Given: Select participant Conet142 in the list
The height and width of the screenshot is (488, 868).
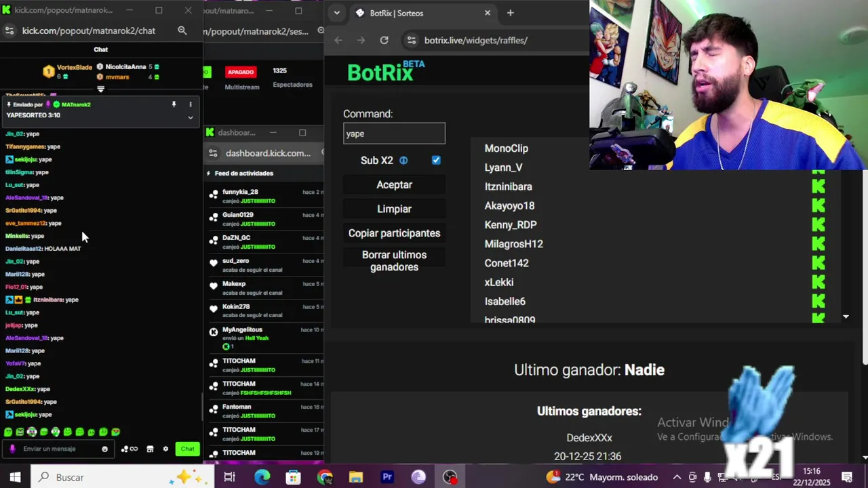Looking at the screenshot, I should tap(506, 263).
